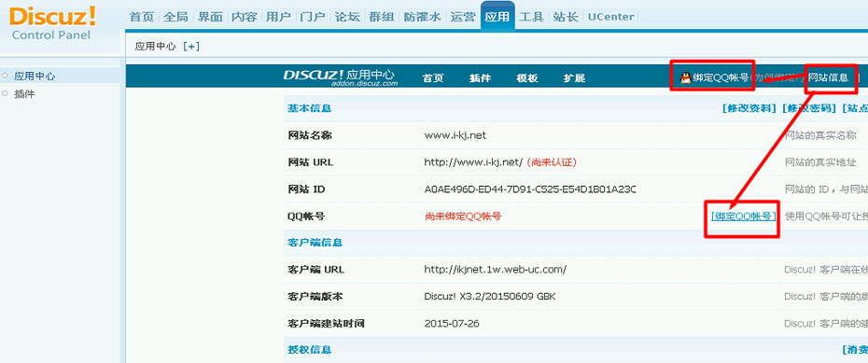Click the version text Discuz! X3.2/20150609 GBK
This screenshot has width=868, height=363.
[x=490, y=296]
